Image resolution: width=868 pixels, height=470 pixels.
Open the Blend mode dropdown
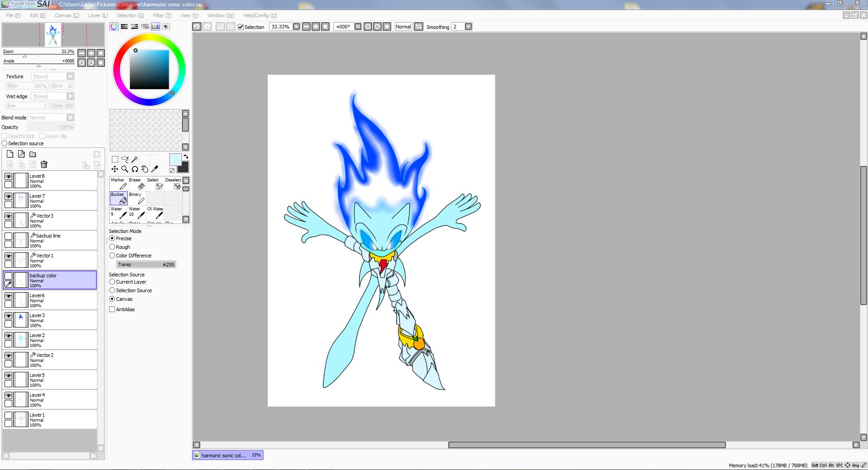click(70, 118)
